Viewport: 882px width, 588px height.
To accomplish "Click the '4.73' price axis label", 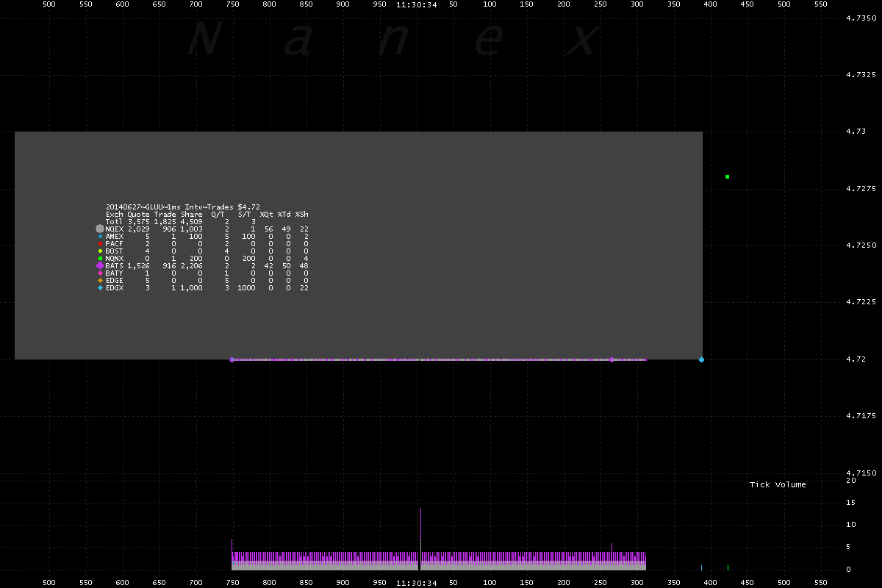I will point(856,132).
